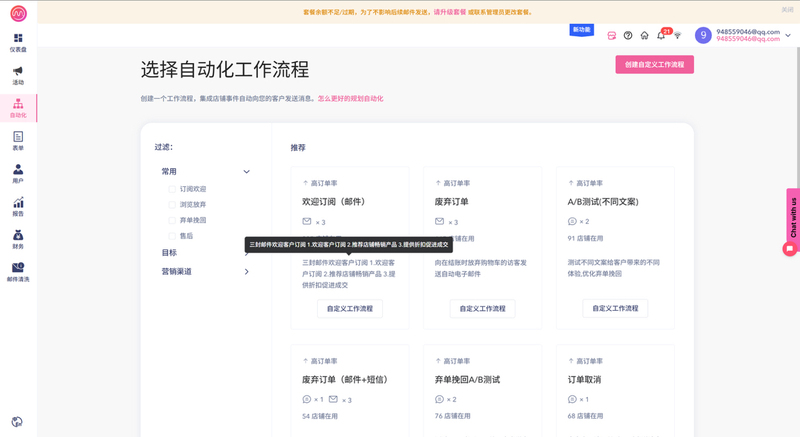Viewport: 800px width, 437px height.
Task: Open the account dropdown arrow
Action: (788, 35)
